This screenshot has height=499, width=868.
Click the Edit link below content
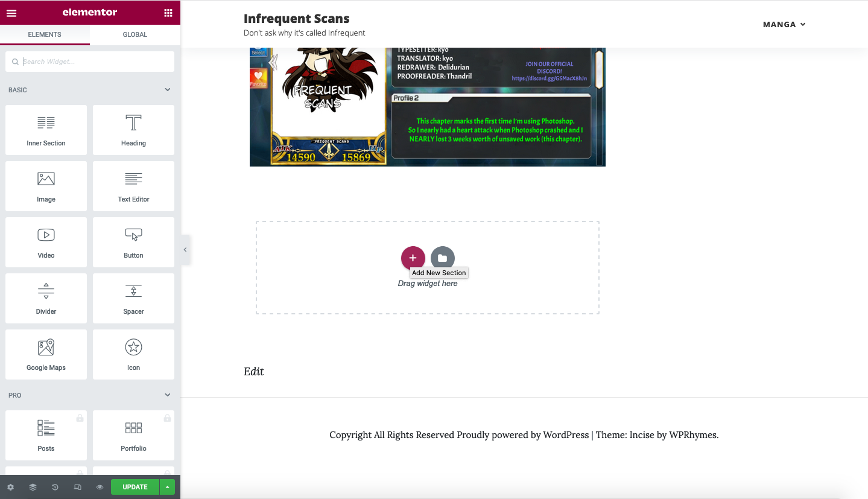coord(254,371)
